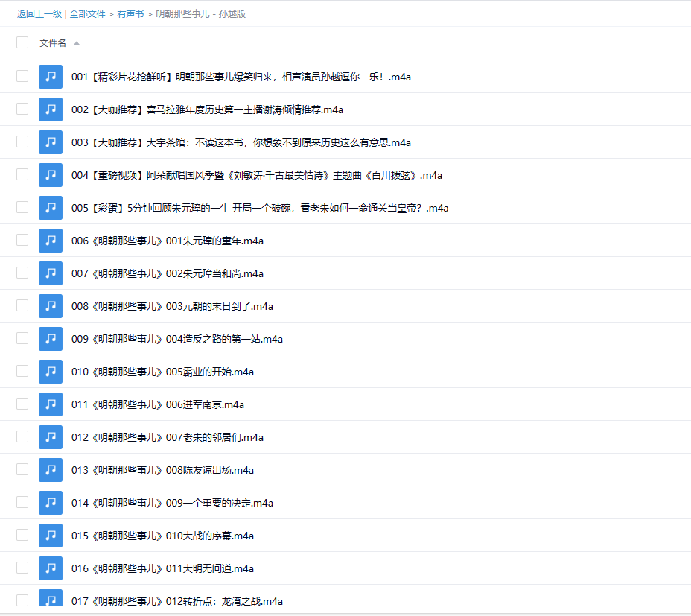The image size is (691, 616).
Task: Click the audio icon for 011 进军南京
Action: coord(50,404)
